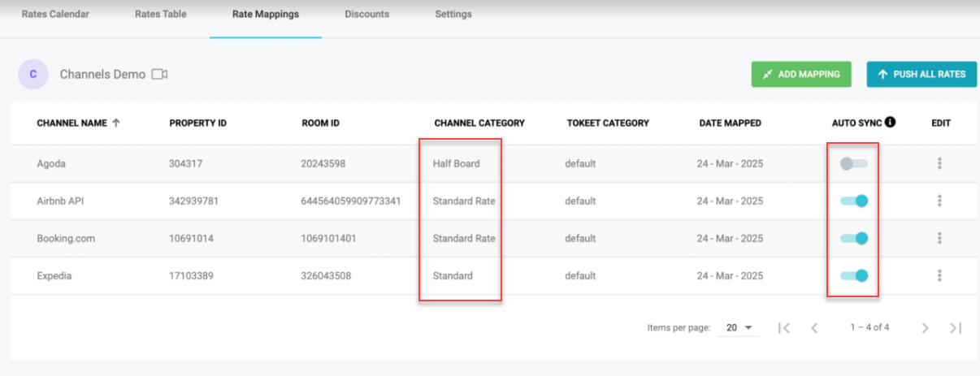The width and height of the screenshot is (980, 376).
Task: Go to the last page of results
Action: tap(956, 327)
